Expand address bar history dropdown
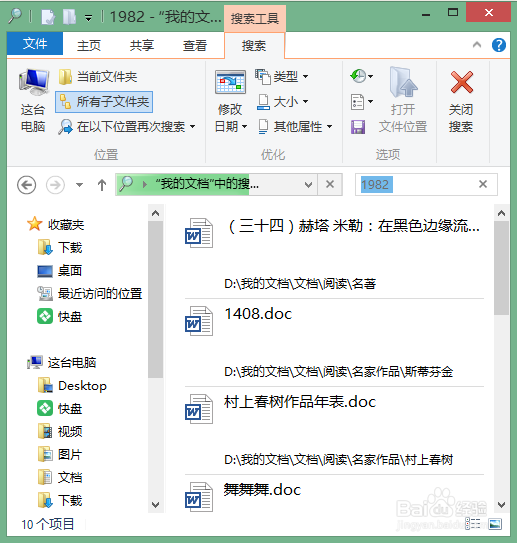 [x=308, y=185]
